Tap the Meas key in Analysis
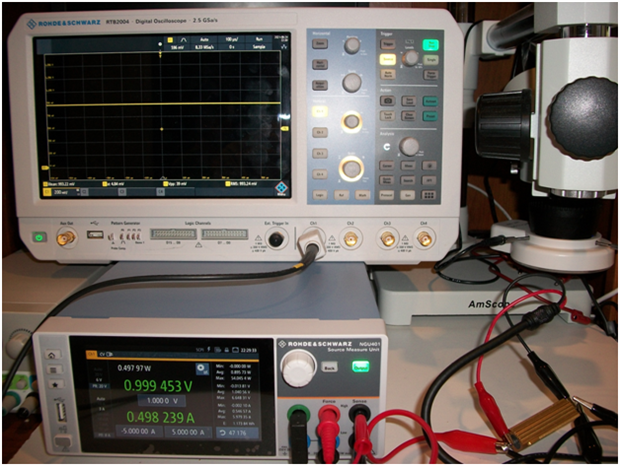Viewport: 620px width, 466px height. pos(408,166)
